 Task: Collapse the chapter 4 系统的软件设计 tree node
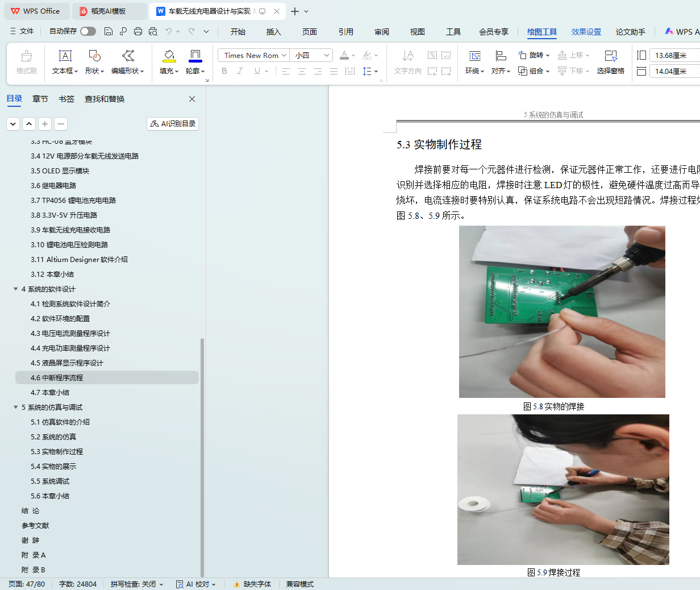[x=15, y=289]
